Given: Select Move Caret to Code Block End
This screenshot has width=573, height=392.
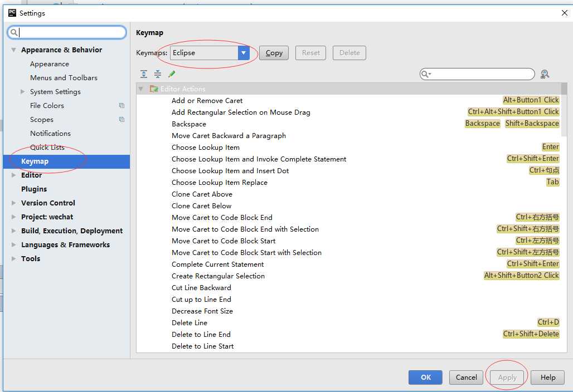Looking at the screenshot, I should click(x=222, y=218).
